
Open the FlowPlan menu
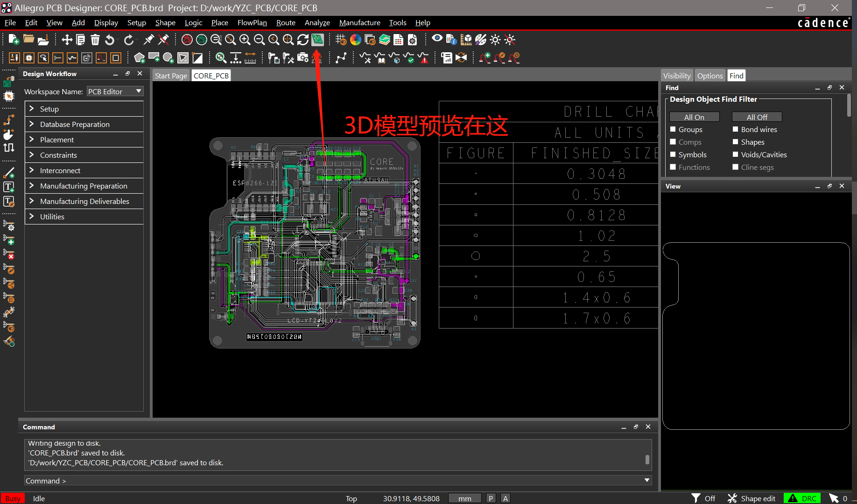(x=252, y=22)
